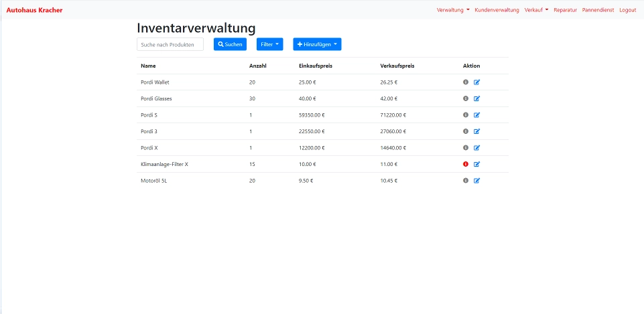Edit the Pordi X entry
644x314 pixels.
point(476,147)
